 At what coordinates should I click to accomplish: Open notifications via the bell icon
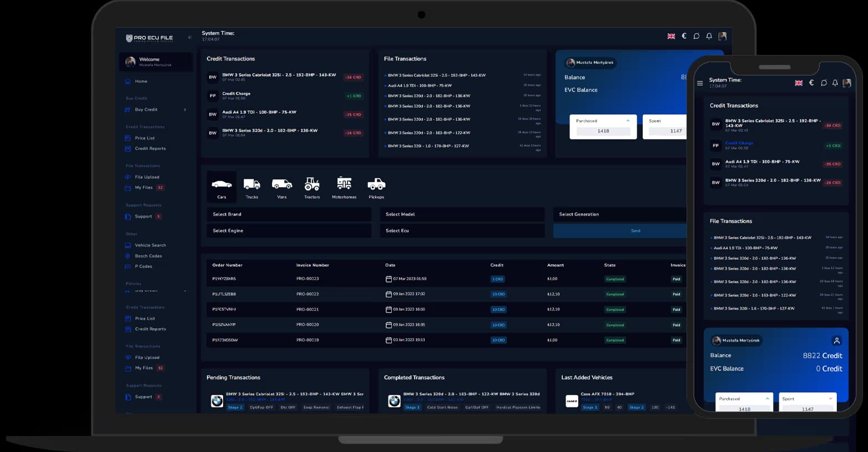pos(709,36)
